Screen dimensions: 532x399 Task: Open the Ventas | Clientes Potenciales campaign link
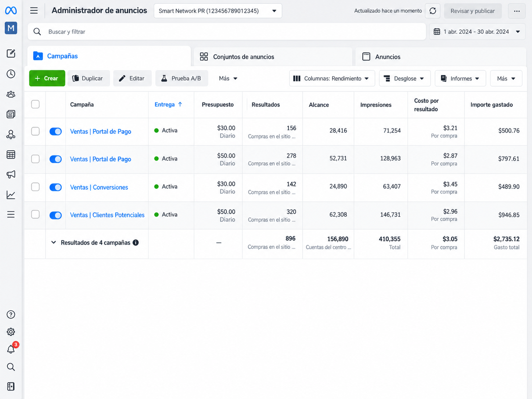107,215
